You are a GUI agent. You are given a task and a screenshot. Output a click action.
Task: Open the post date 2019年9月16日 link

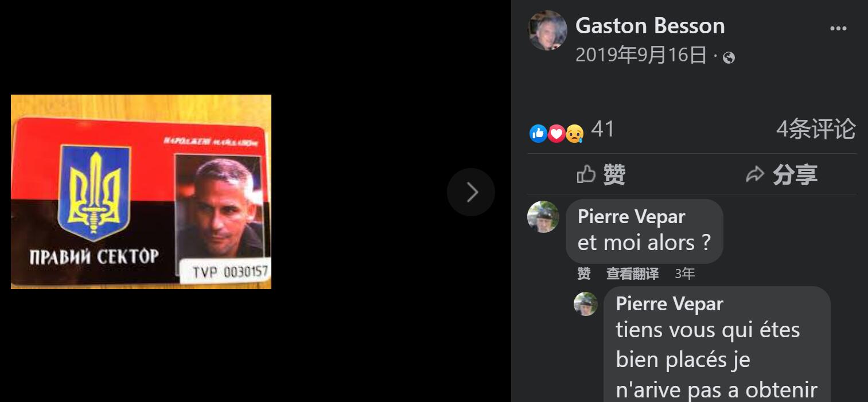pyautogui.click(x=641, y=55)
